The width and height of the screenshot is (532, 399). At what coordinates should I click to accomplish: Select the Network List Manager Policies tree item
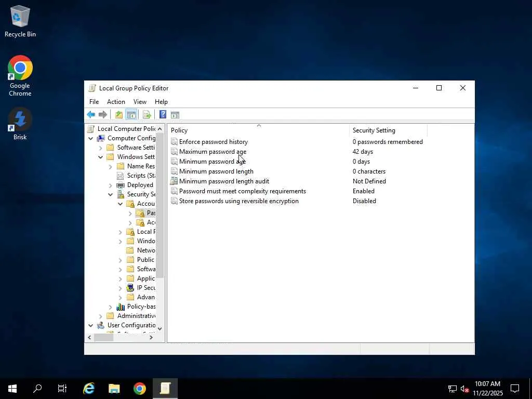(146, 250)
